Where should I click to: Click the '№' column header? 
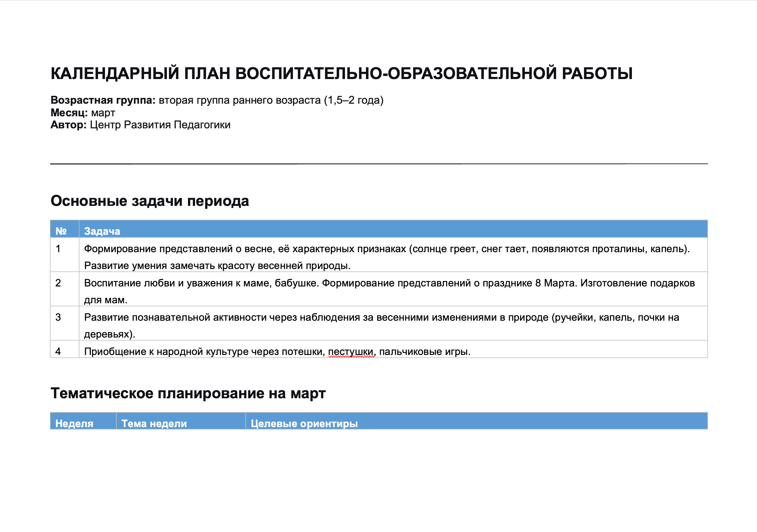65,229
